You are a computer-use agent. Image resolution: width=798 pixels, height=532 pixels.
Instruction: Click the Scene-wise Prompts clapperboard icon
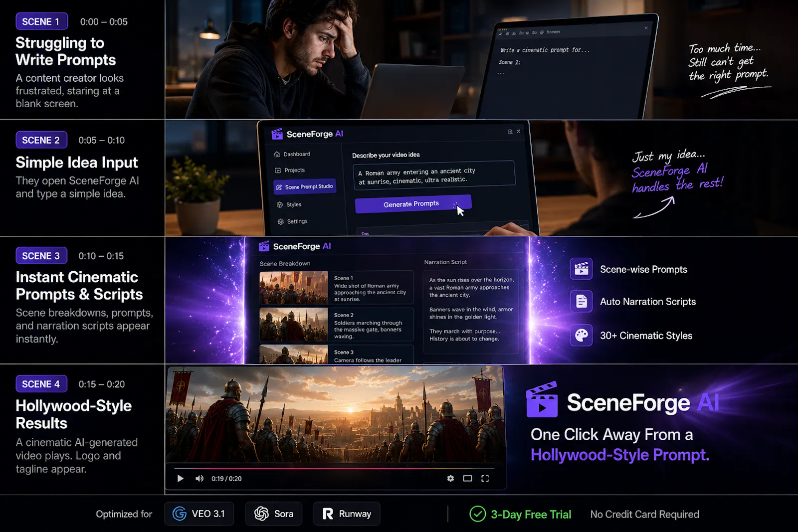(x=582, y=269)
